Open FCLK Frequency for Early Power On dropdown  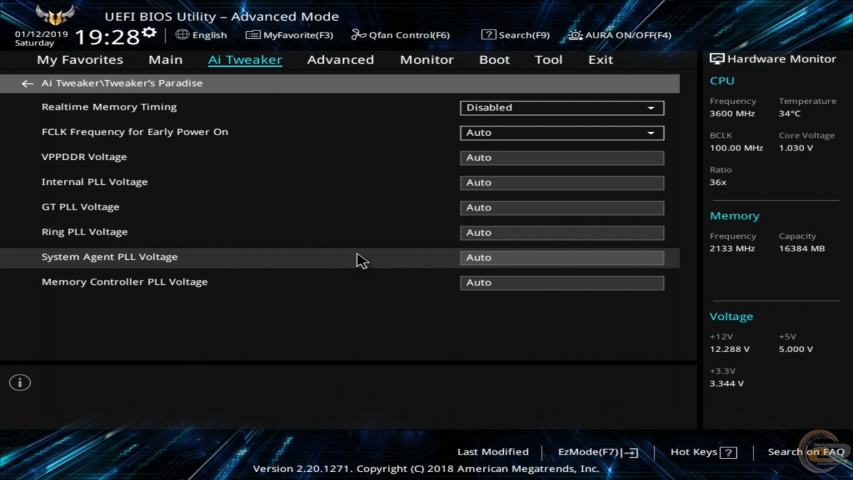point(561,133)
